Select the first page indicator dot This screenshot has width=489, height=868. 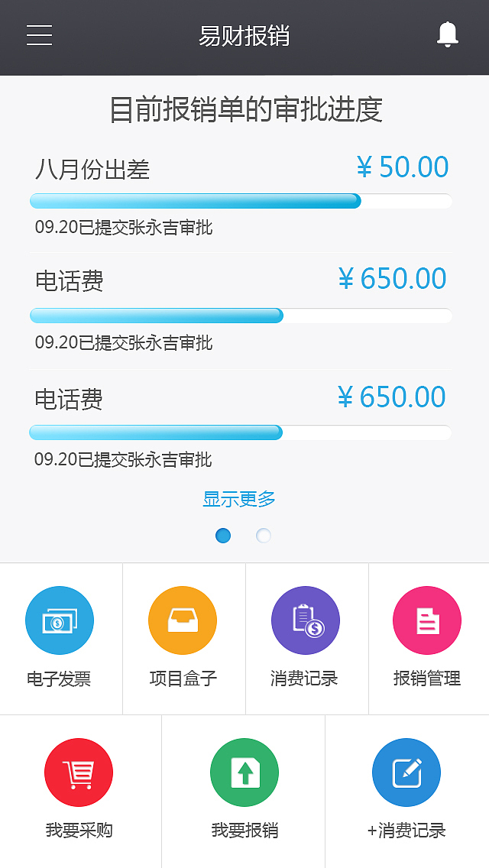point(222,536)
